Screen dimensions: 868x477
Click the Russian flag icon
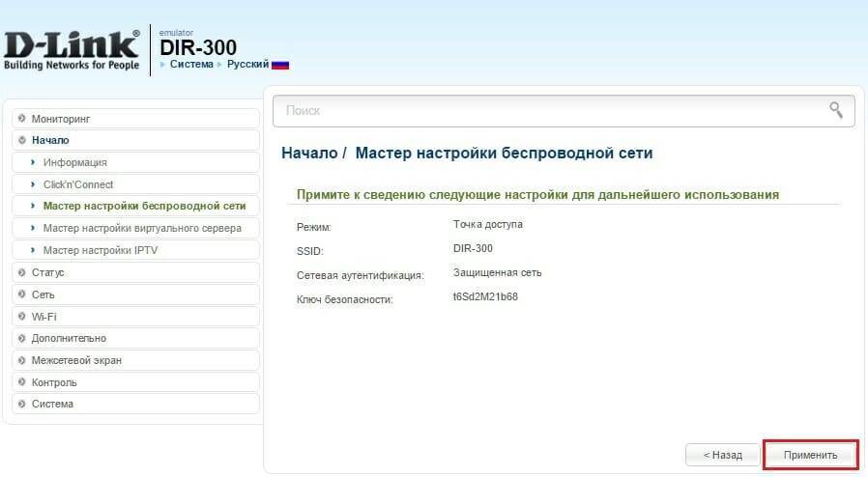(x=280, y=65)
